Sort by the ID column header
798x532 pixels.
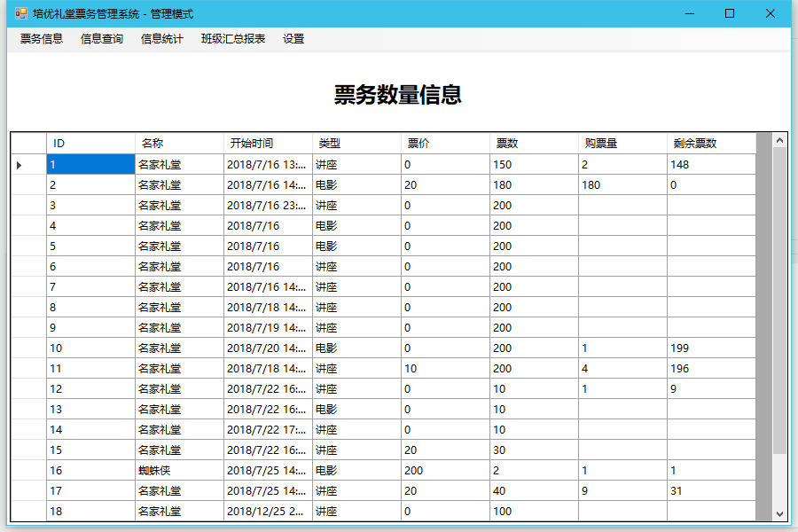pyautogui.click(x=90, y=144)
